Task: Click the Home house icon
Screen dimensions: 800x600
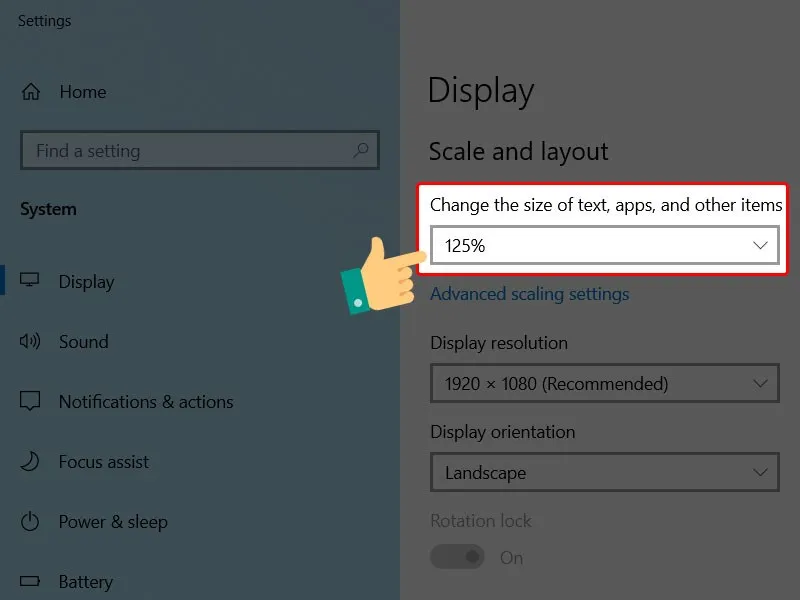Action: click(31, 92)
